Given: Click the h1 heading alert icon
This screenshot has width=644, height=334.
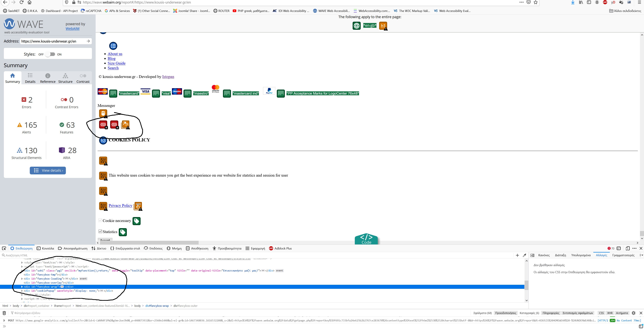Looking at the screenshot, I should coord(383,26).
